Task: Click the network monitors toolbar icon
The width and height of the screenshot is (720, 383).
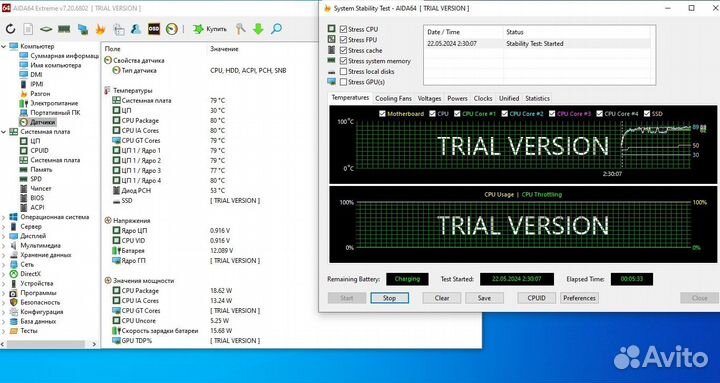Action: [x=83, y=29]
